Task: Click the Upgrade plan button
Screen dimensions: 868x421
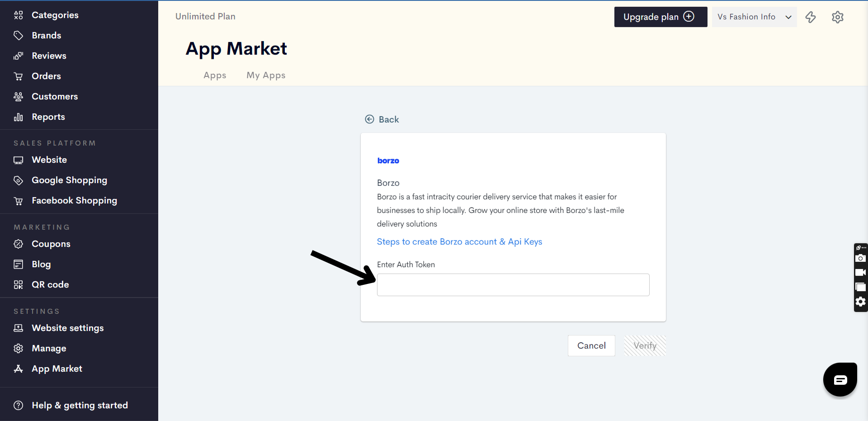Action: tap(660, 17)
